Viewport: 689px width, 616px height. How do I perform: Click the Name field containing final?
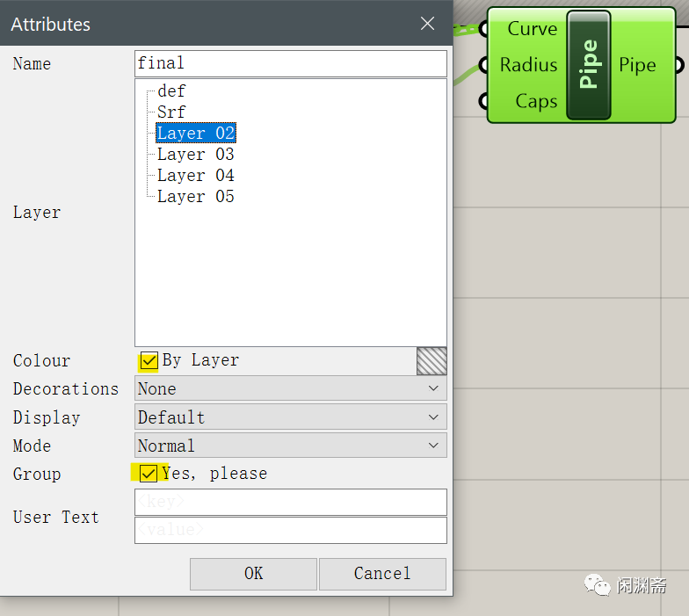[290, 63]
